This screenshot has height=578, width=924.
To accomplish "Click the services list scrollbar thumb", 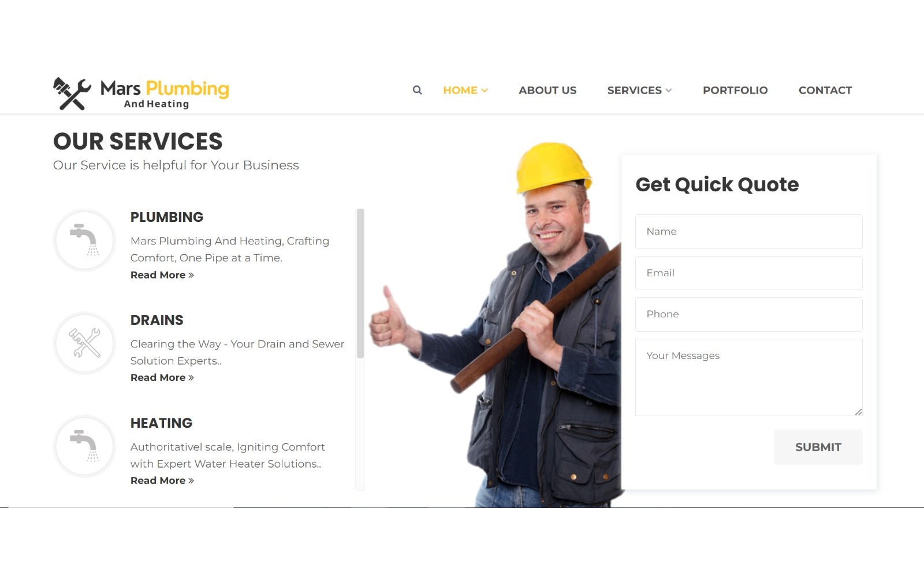I will pyautogui.click(x=360, y=283).
